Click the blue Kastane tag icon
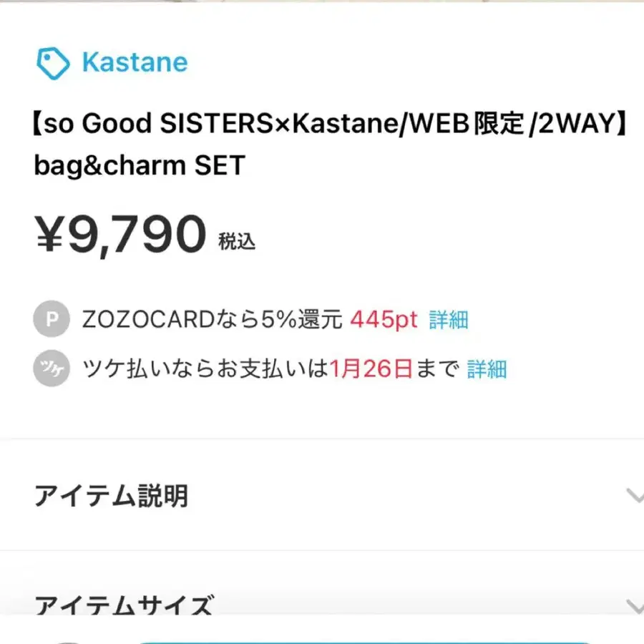The image size is (644, 644). point(53,63)
